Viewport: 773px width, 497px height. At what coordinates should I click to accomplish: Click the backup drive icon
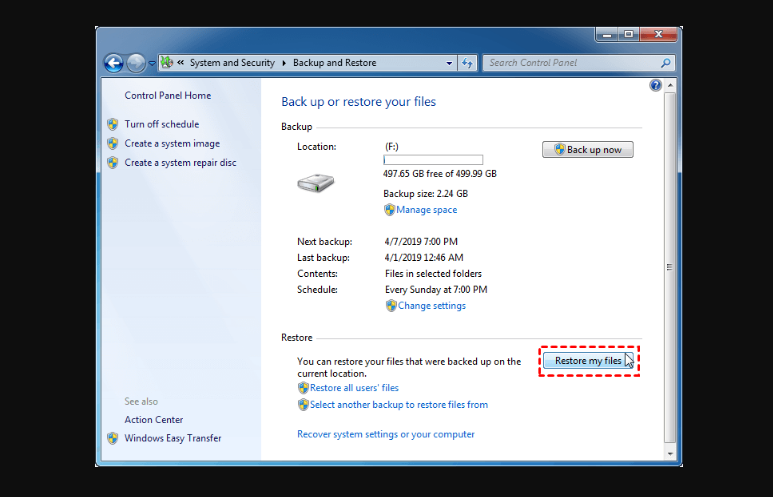[316, 183]
